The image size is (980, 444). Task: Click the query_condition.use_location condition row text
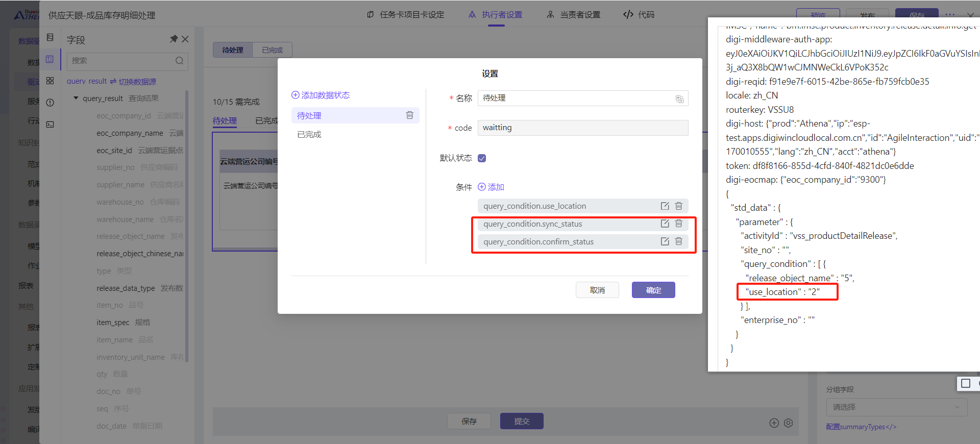pyautogui.click(x=534, y=206)
